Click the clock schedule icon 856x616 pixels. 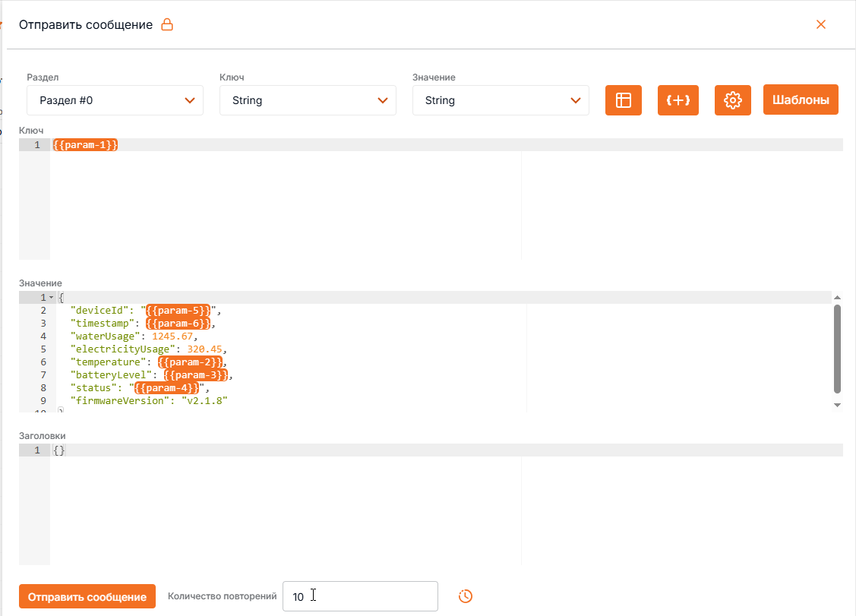466,596
